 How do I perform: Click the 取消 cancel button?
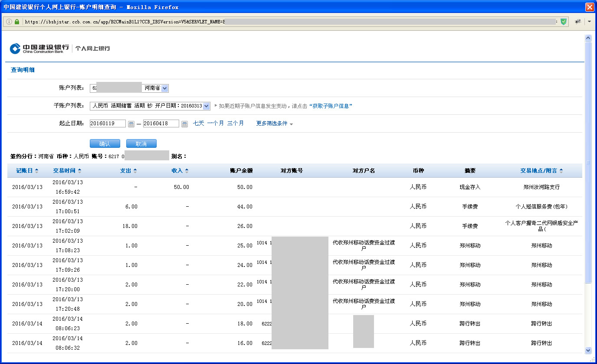tap(141, 143)
